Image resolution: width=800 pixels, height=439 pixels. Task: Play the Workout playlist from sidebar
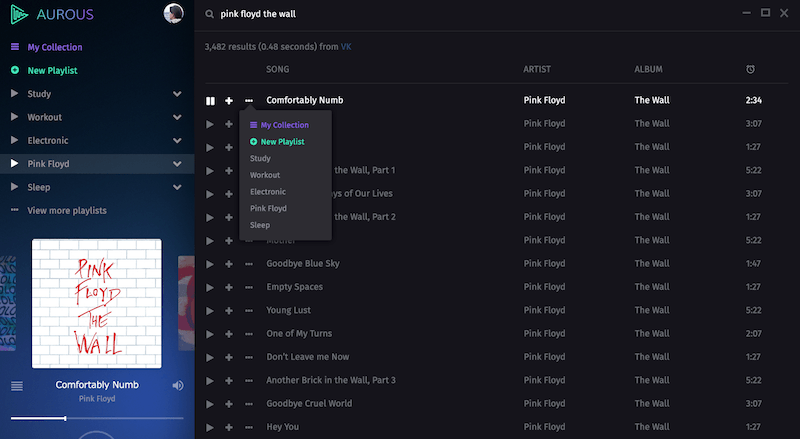(15, 117)
